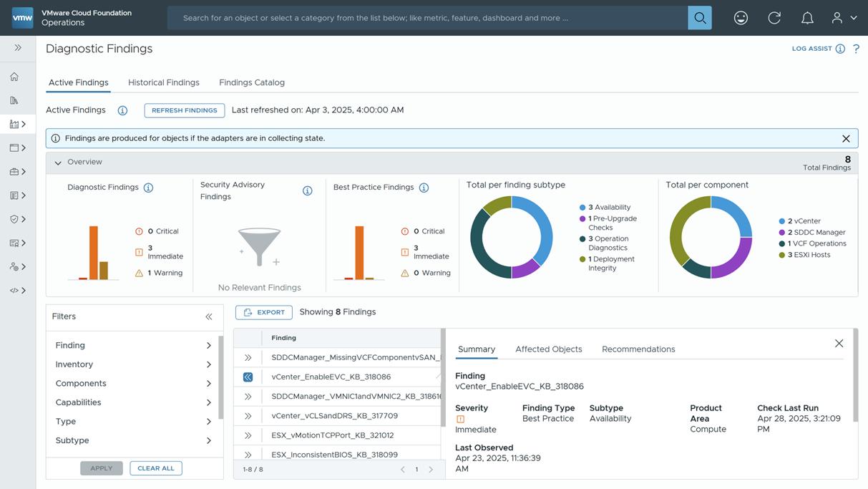The image size is (868, 489).
Task: Open the page help question icon
Action: [x=856, y=49]
